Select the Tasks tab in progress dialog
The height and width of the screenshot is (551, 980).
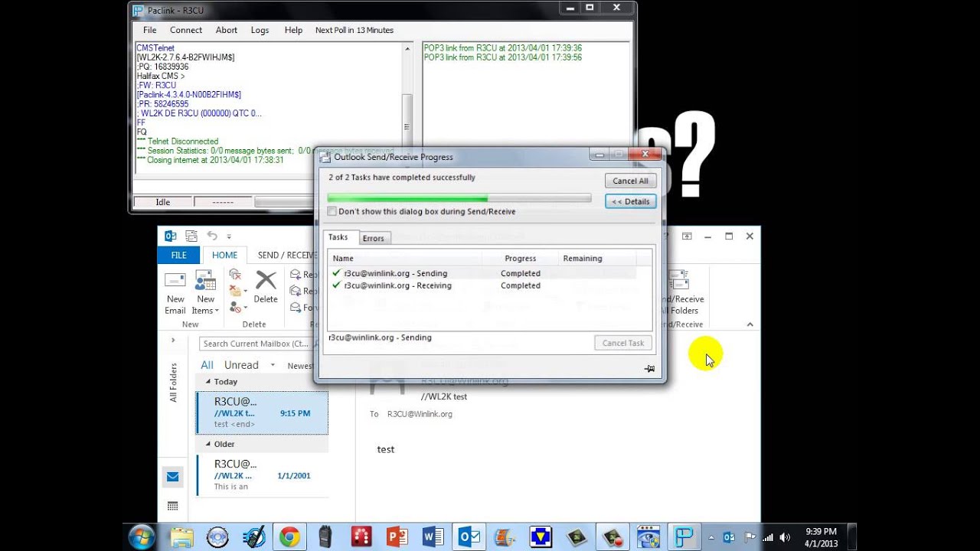click(338, 237)
